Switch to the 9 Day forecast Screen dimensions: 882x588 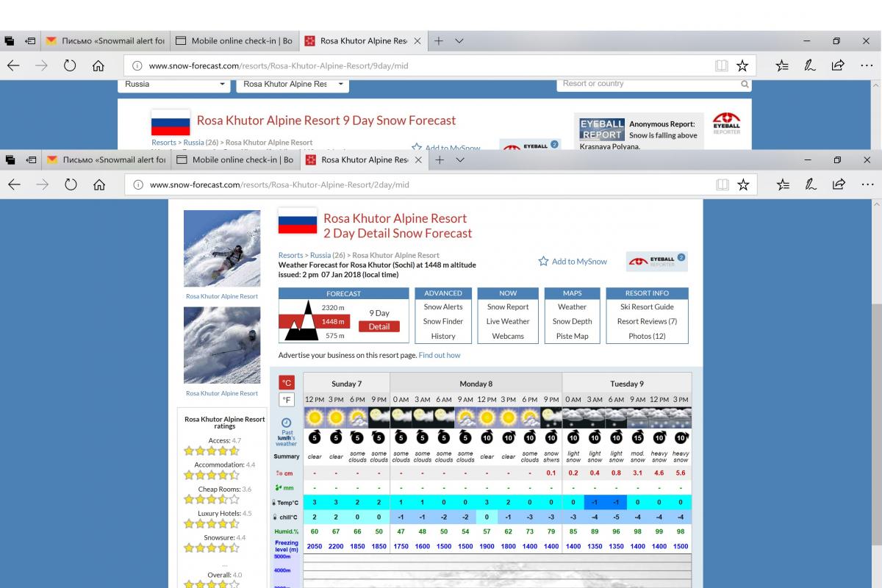pos(379,313)
